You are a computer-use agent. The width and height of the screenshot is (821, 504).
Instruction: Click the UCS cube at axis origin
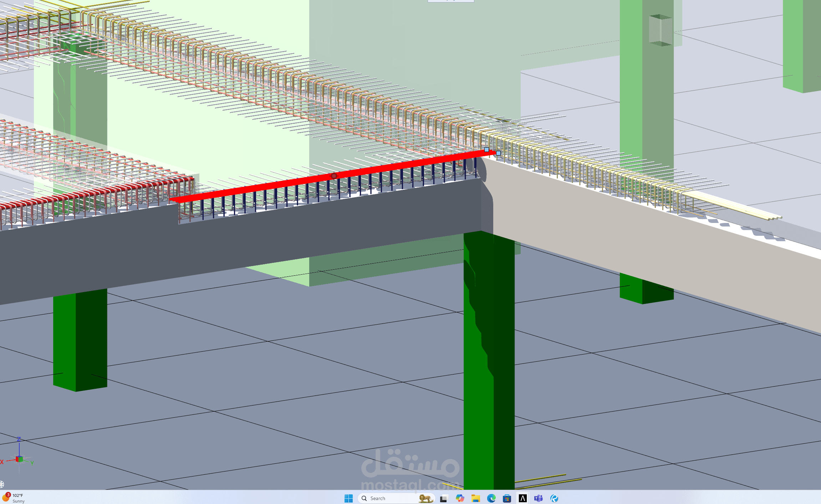click(x=19, y=459)
